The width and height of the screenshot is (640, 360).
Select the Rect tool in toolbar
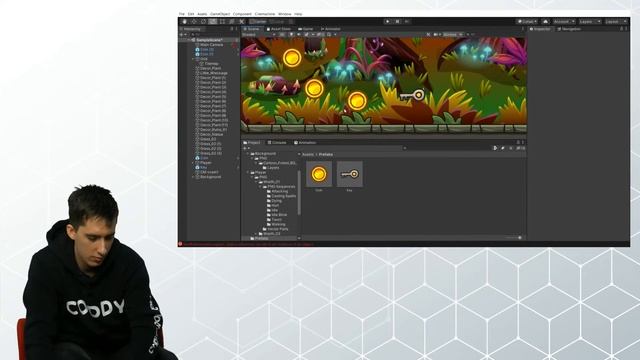(222, 22)
